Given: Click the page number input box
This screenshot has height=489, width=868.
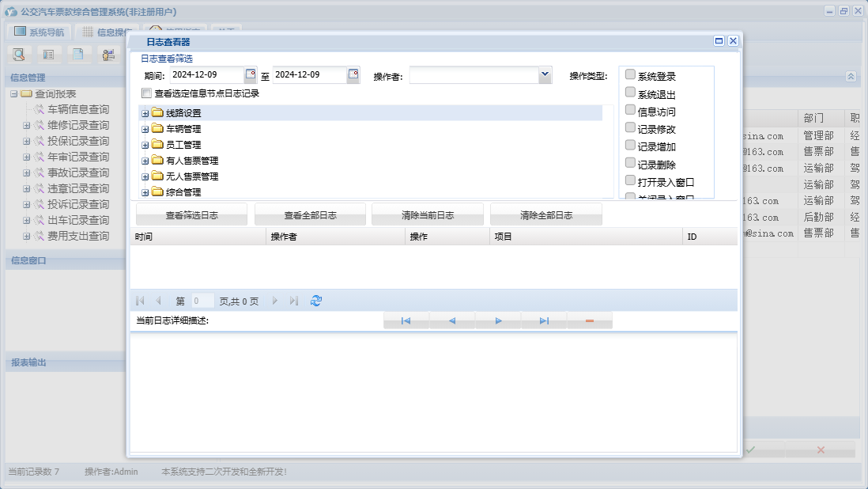Looking at the screenshot, I should (202, 301).
